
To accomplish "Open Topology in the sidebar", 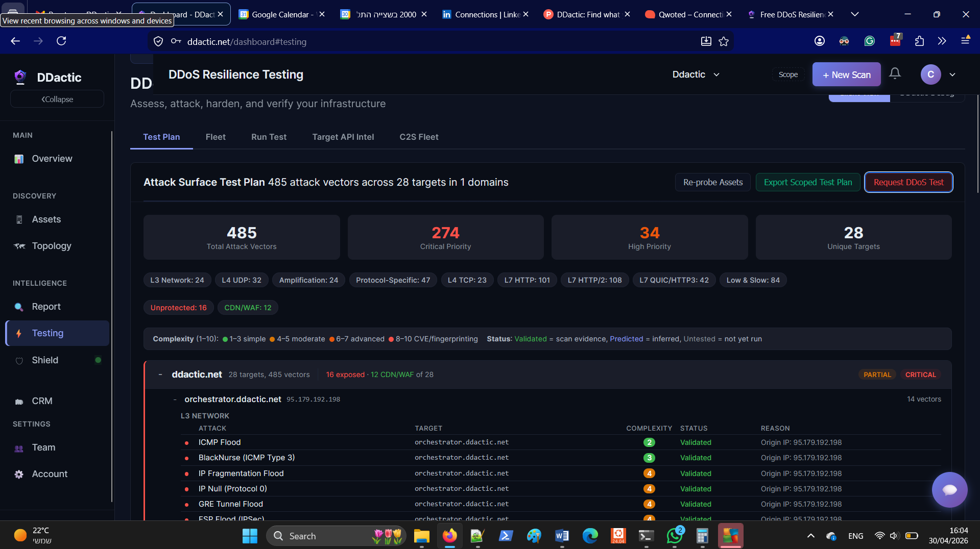I will point(57,246).
